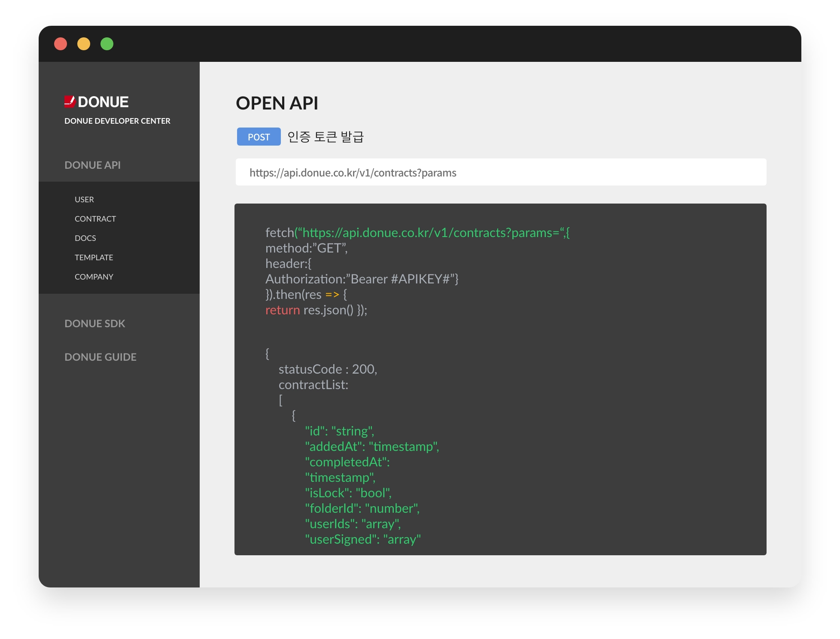Viewport: 840px width, 639px height.
Task: Click the header:{ code line
Action: coord(289,264)
